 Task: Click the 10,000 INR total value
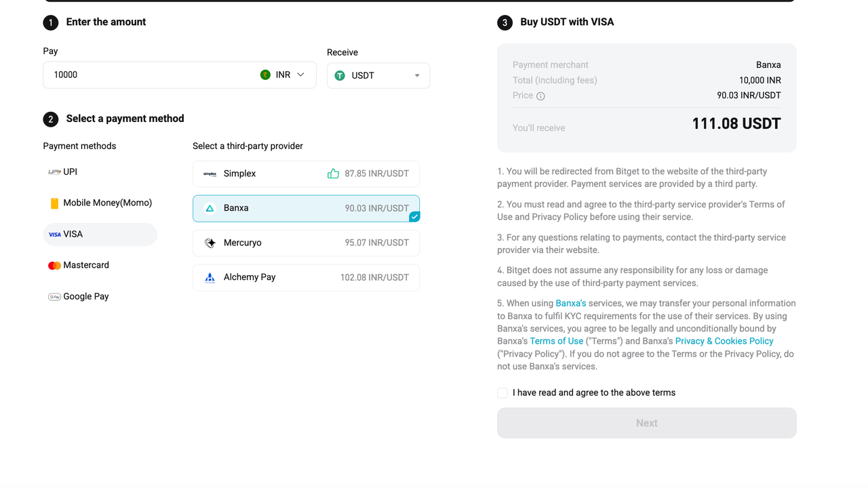point(760,81)
